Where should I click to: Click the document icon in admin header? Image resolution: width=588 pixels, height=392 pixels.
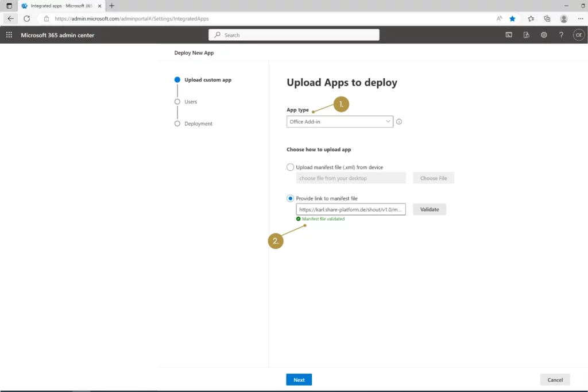(x=526, y=35)
